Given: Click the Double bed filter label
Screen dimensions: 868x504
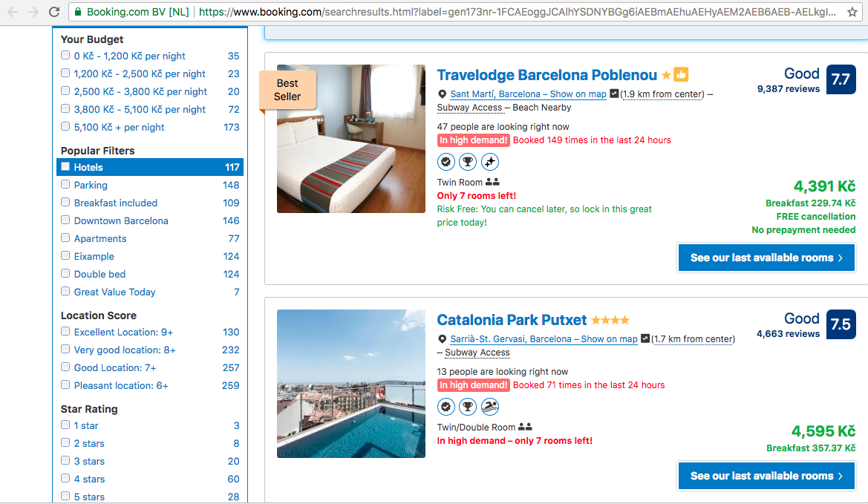Looking at the screenshot, I should 99,274.
